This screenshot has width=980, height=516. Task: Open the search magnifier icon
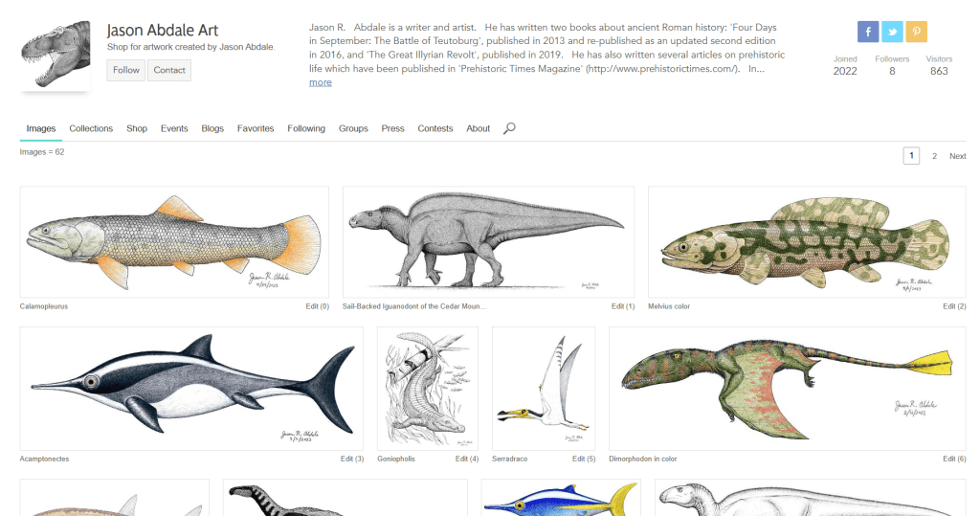[509, 128]
